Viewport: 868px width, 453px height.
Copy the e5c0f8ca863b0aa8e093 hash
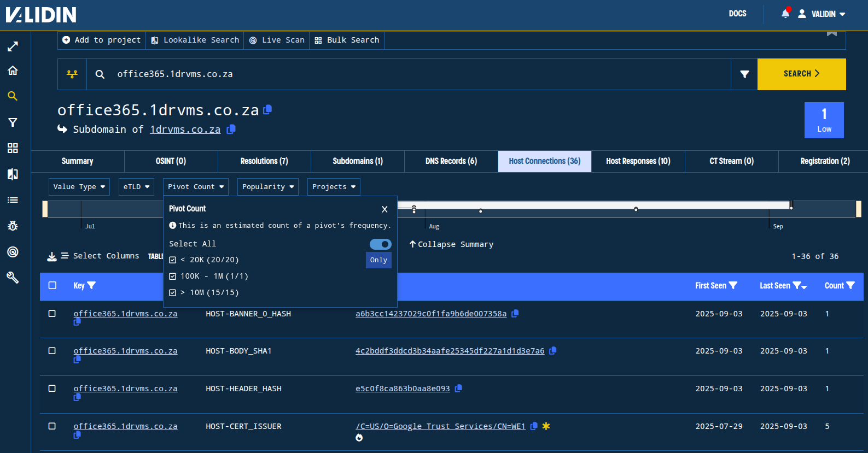coord(458,389)
